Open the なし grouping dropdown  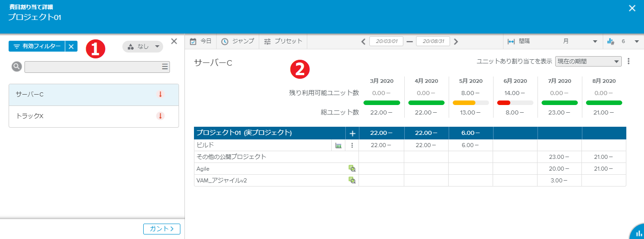(x=143, y=47)
